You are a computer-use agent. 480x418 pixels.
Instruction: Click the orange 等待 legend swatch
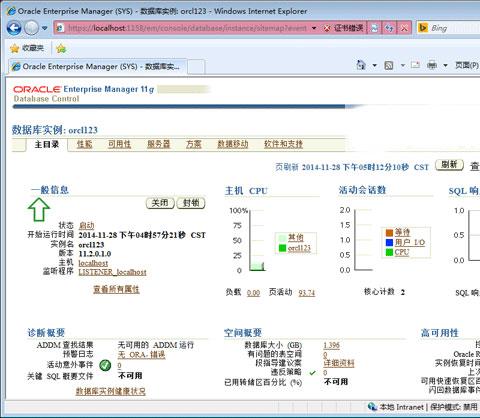(389, 233)
